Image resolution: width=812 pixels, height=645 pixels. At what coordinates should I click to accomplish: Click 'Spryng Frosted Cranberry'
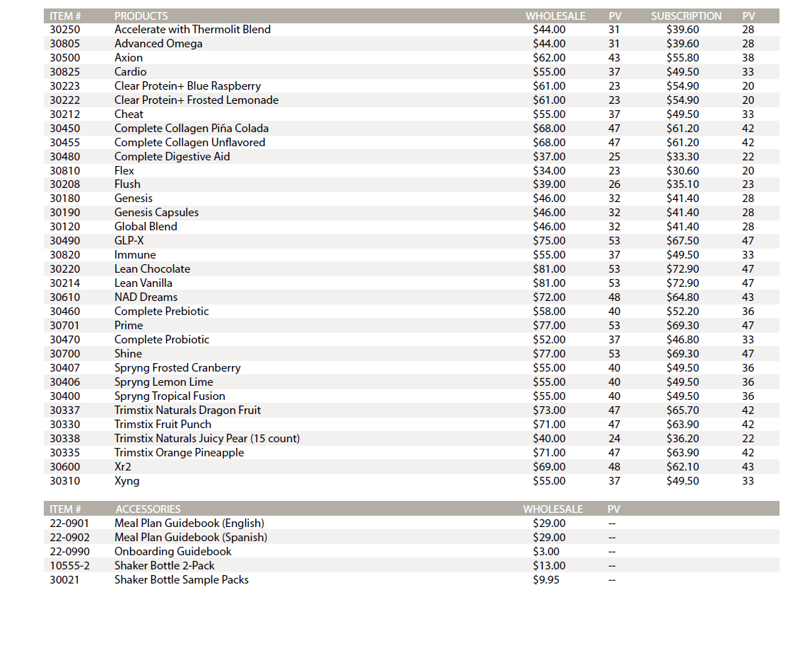(177, 368)
